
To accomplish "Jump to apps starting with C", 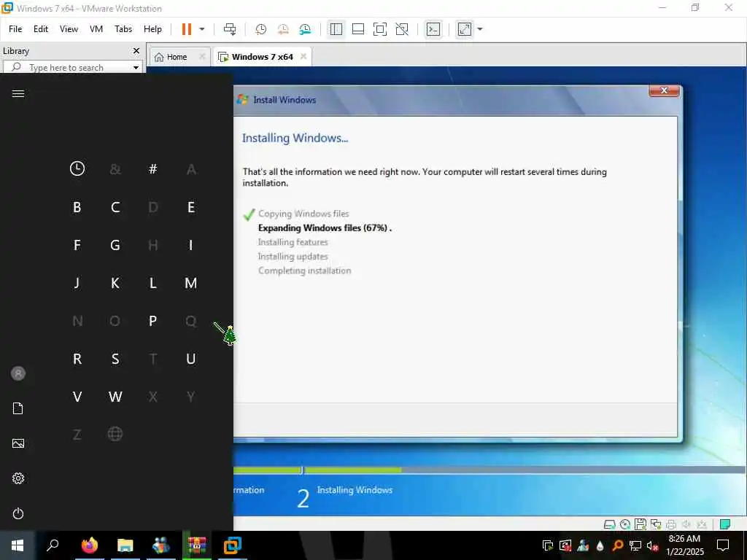I will tap(115, 207).
